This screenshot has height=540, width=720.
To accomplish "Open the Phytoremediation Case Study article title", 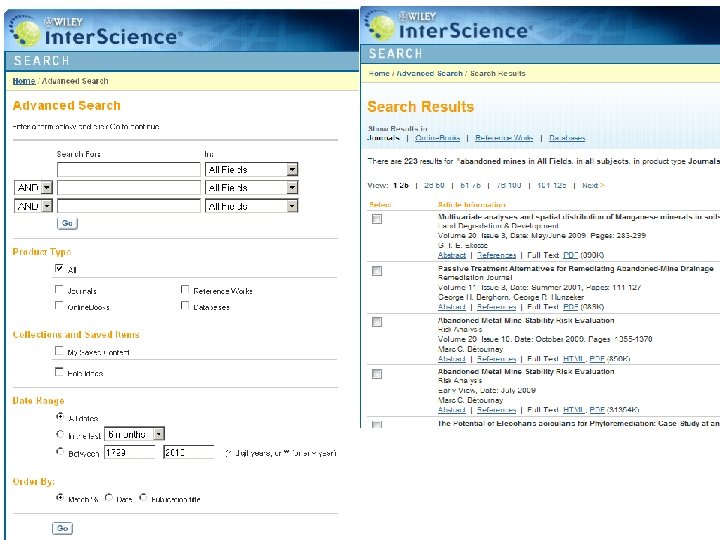I will [x=579, y=423].
